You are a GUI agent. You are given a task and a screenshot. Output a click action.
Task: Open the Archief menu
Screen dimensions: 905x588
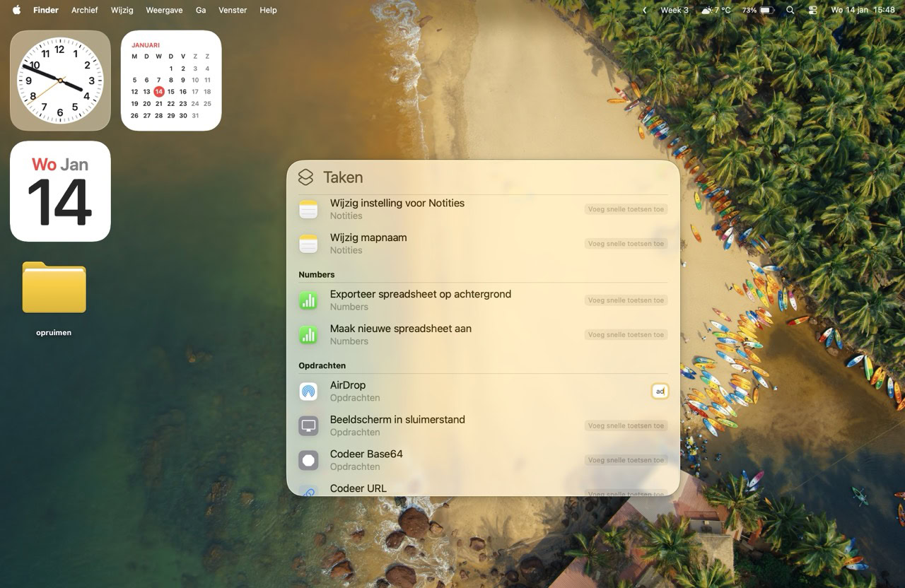click(84, 11)
